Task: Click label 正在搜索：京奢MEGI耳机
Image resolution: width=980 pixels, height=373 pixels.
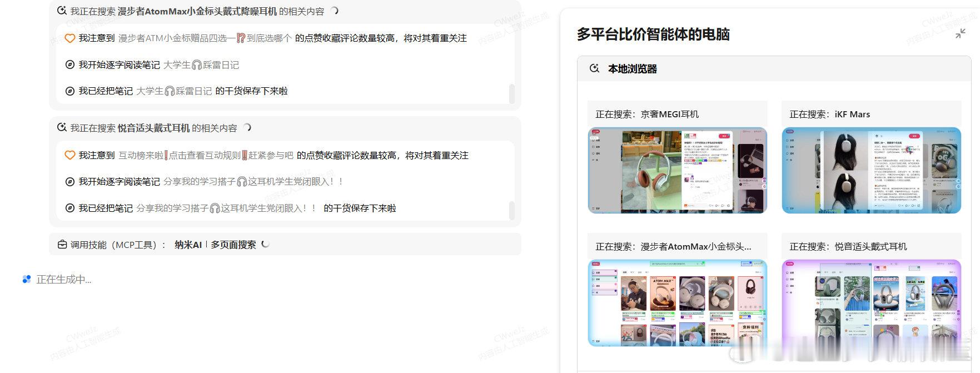Action: click(647, 115)
